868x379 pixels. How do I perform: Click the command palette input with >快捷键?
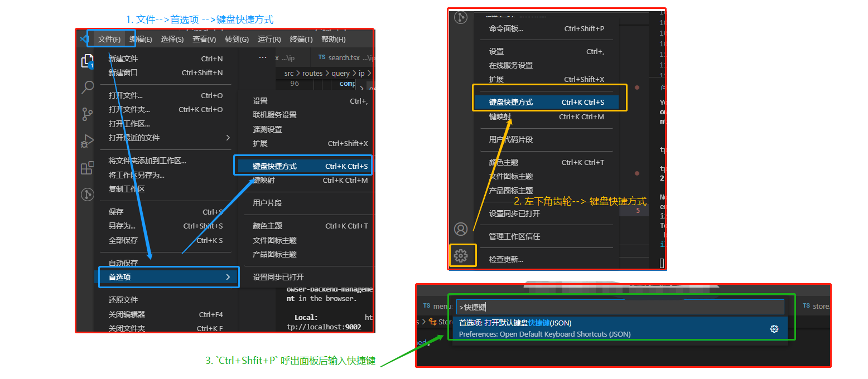[620, 307]
